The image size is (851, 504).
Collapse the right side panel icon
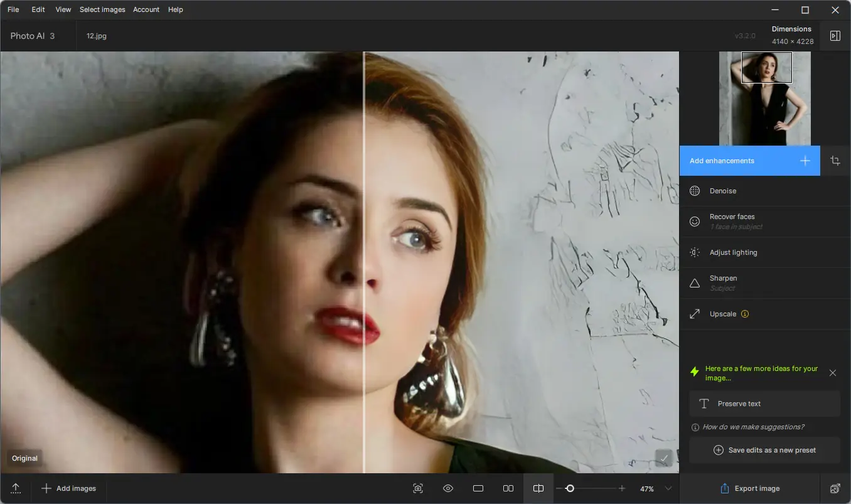tap(835, 36)
